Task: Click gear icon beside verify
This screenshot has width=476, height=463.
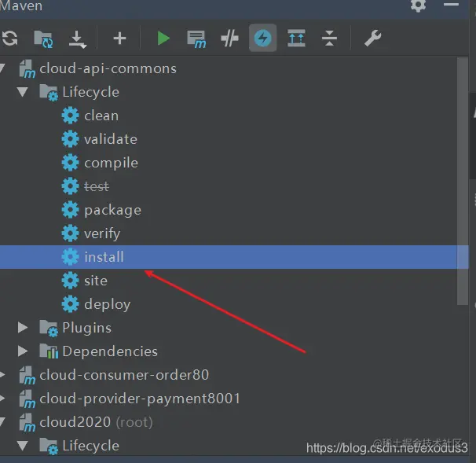Action: tap(70, 233)
